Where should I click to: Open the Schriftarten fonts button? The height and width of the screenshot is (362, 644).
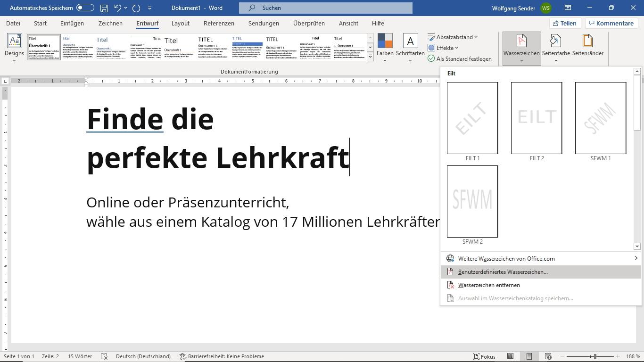(x=410, y=47)
